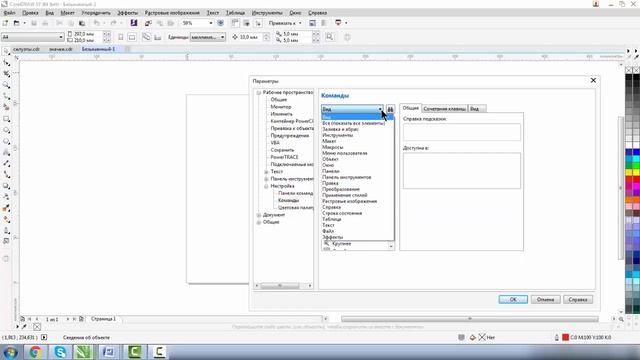Click the Undo arrow icon
This screenshot has height=360, width=640.
coord(96,23)
